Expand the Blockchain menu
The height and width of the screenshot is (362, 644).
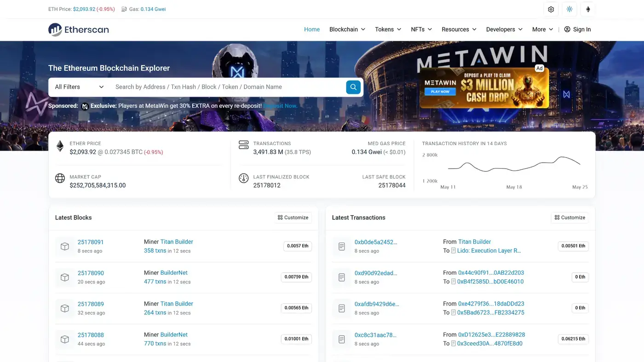(347, 29)
